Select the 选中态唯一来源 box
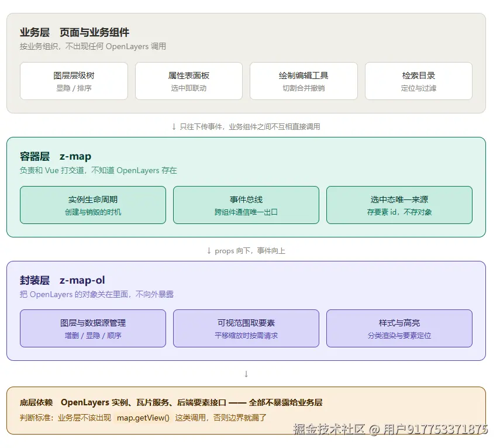Screen dimensions: 500x448 [x=399, y=205]
